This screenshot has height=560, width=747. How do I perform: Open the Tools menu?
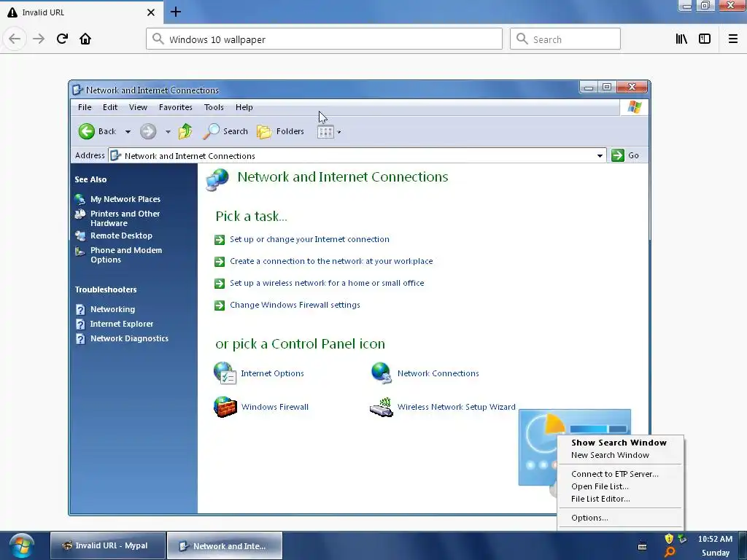click(214, 107)
